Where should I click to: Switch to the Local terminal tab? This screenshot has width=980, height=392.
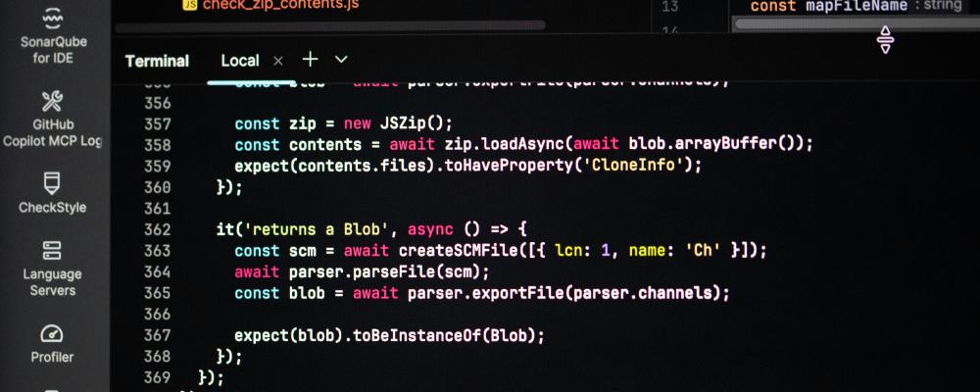point(240,61)
